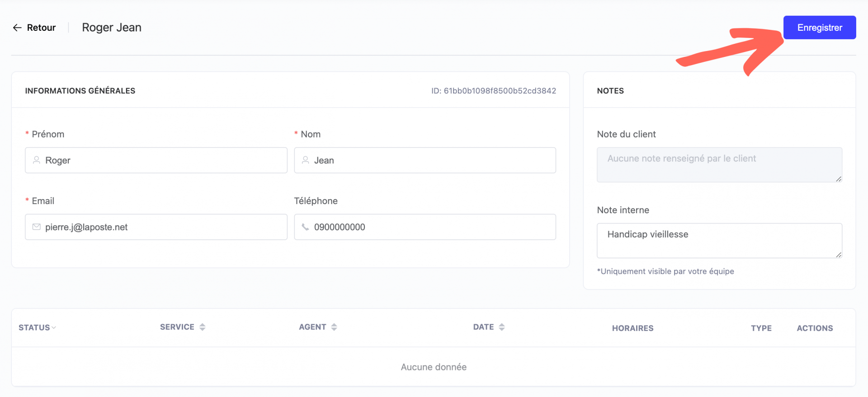Click the ACTIONS column header
This screenshot has height=397, width=868.
tap(815, 328)
